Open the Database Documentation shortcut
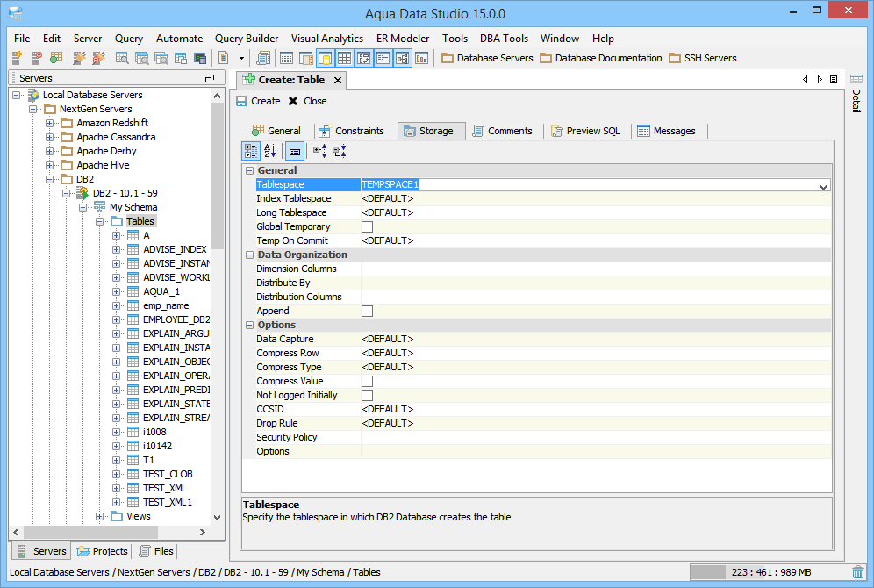874x588 pixels. 601,58
